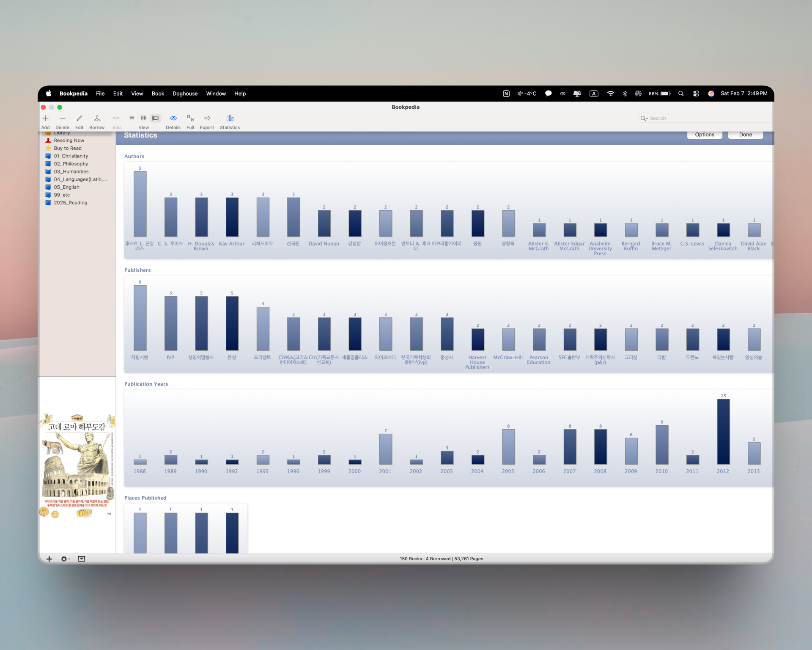Open the search field options dropdown
The image size is (812, 650).
click(x=644, y=118)
